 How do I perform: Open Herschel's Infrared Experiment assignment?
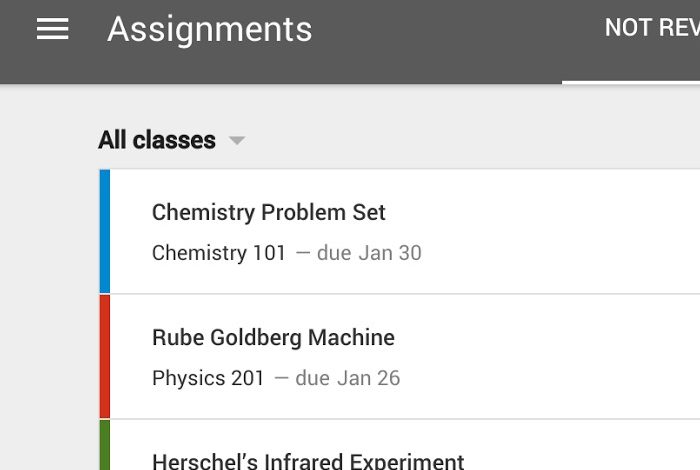pyautogui.click(x=308, y=461)
